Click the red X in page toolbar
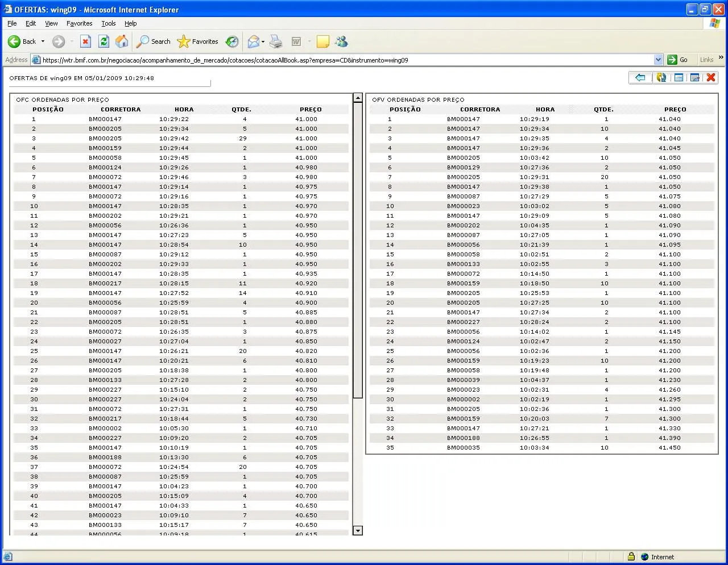728x565 pixels. point(711,78)
